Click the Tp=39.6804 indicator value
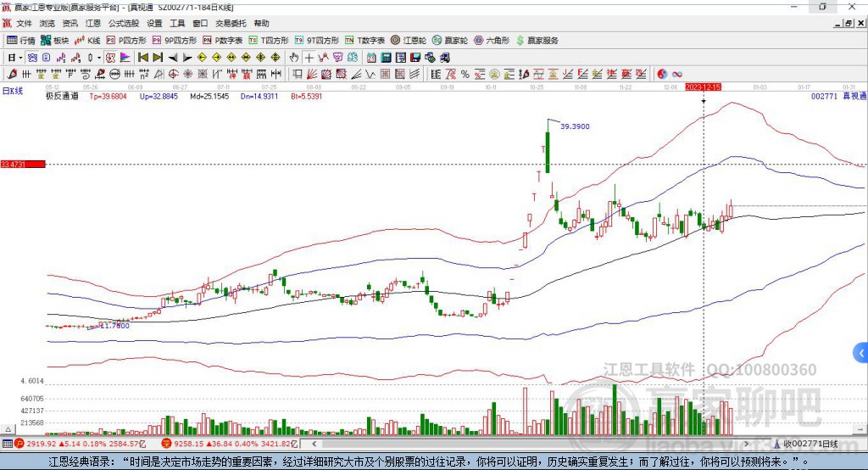This screenshot has width=868, height=470. pos(108,96)
